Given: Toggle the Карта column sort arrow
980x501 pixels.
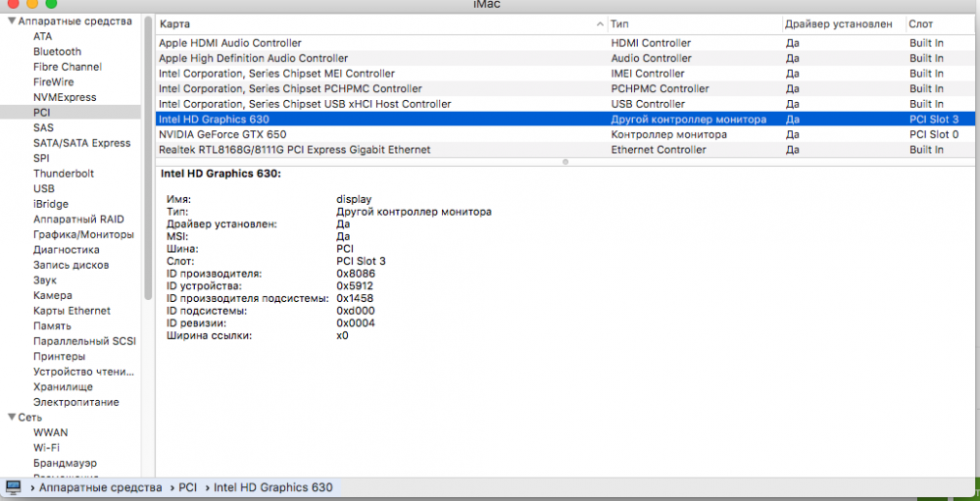Looking at the screenshot, I should pos(600,25).
